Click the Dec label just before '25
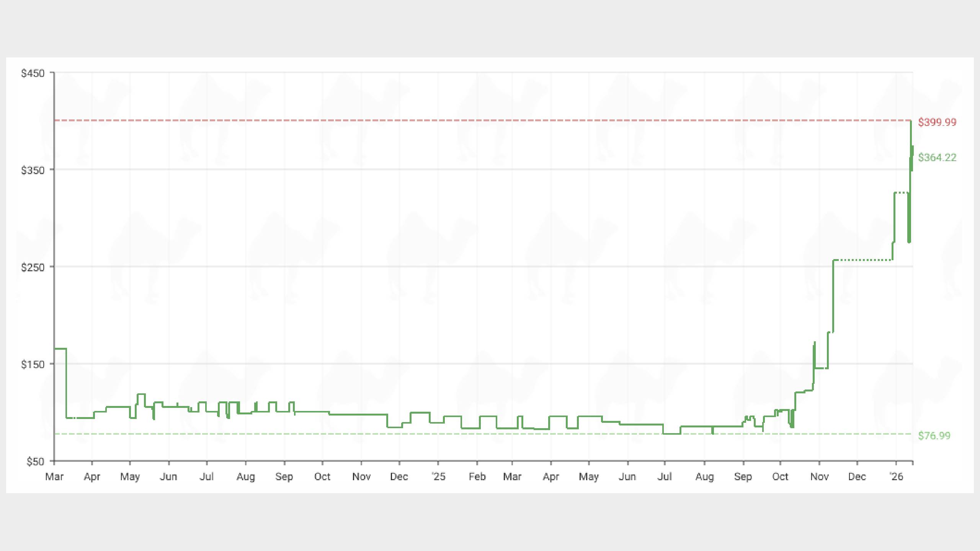The image size is (980, 551). pos(399,476)
